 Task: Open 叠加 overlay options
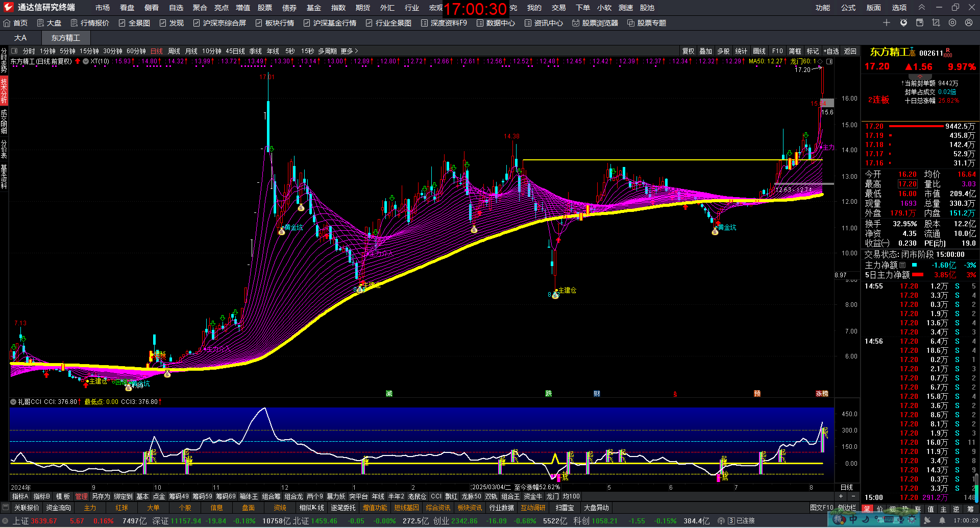pyautogui.click(x=705, y=51)
